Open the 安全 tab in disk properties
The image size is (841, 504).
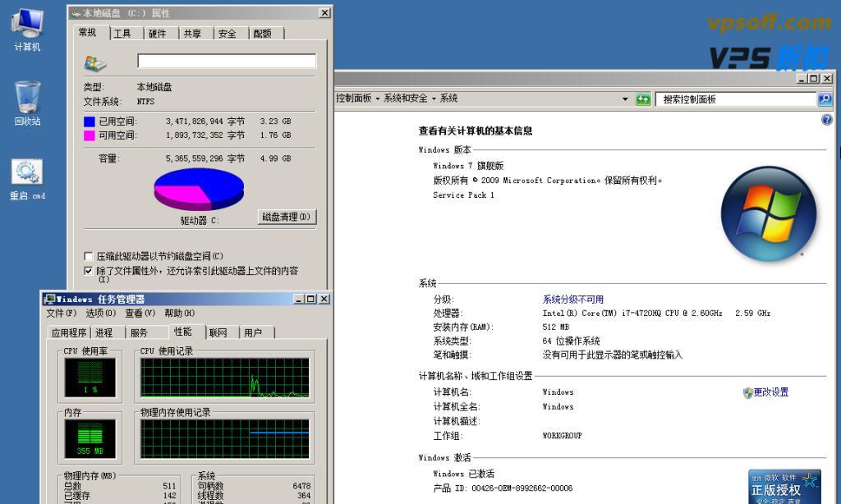pos(227,34)
